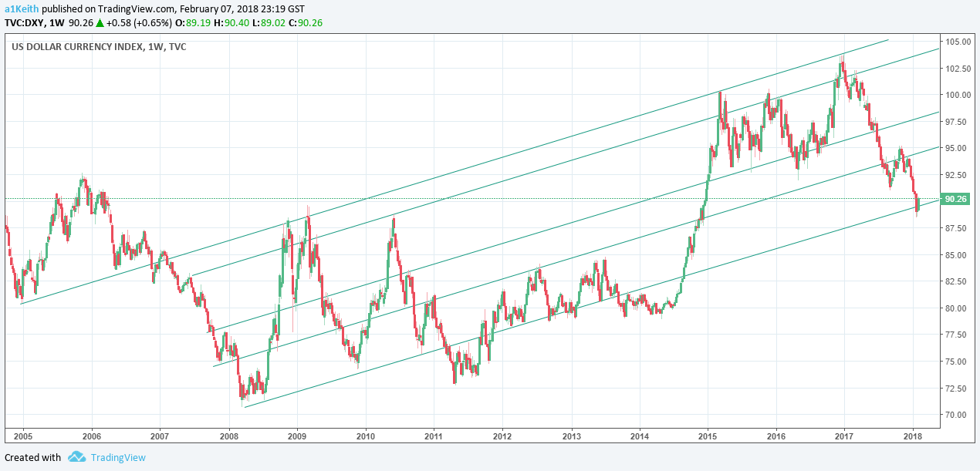Click the 85.00 price axis label
Viewport: 980px width, 471px height.
click(x=955, y=255)
